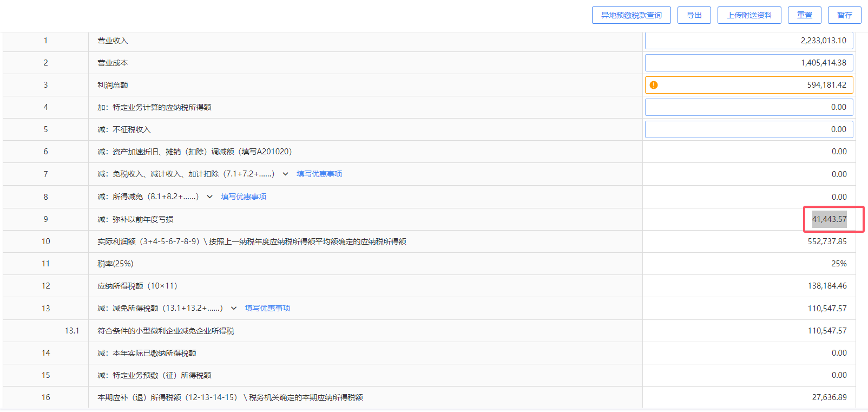Focus the 不征税收入 input box
Image resolution: width=868 pixels, height=412 pixels.
[x=749, y=129]
